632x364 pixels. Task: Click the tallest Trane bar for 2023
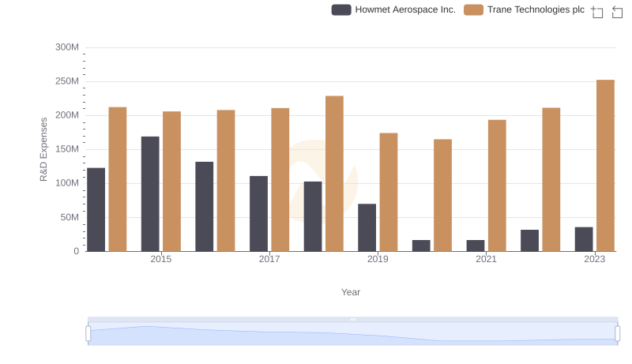[x=605, y=166]
